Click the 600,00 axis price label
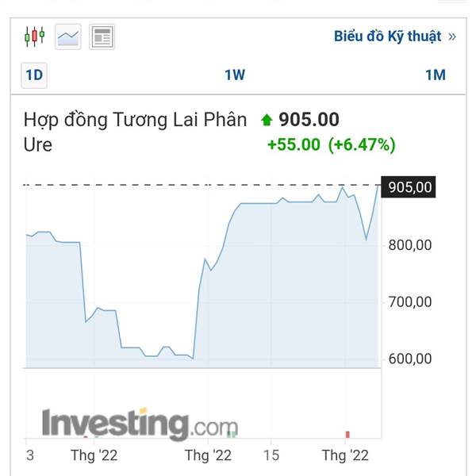 click(x=410, y=359)
